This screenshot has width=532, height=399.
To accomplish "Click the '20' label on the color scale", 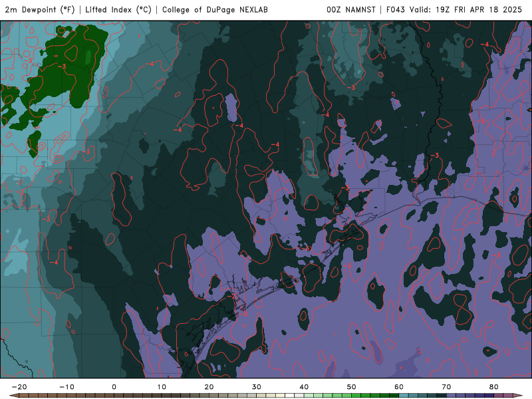I will pyautogui.click(x=209, y=387).
